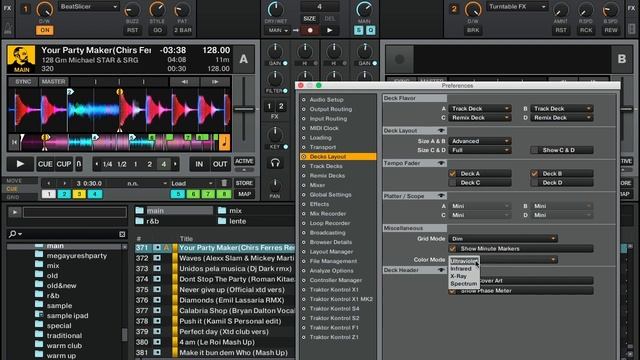The image size is (640, 360).
Task: Open the Turntable FX effect dropdown
Action: (517, 7)
